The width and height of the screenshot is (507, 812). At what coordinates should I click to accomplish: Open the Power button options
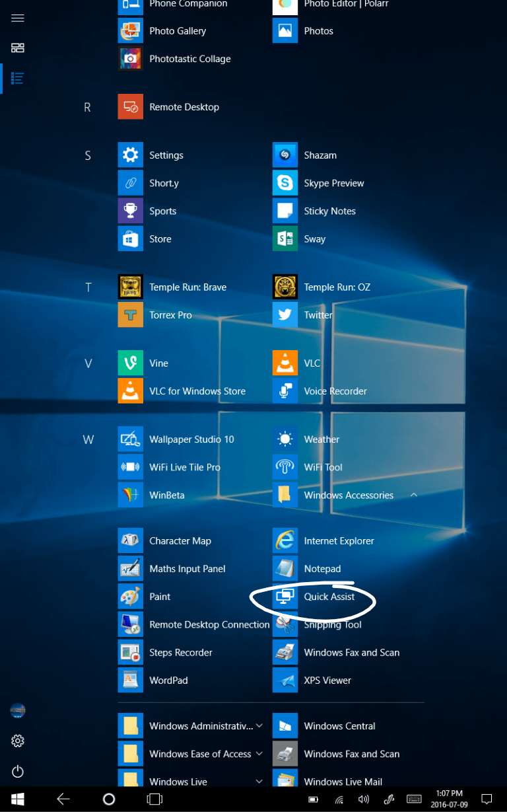click(x=18, y=771)
